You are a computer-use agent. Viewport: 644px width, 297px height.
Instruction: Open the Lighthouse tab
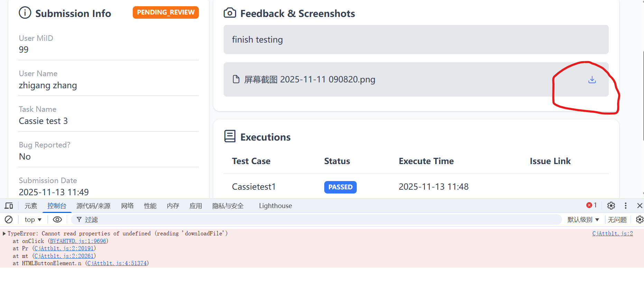pos(275,206)
